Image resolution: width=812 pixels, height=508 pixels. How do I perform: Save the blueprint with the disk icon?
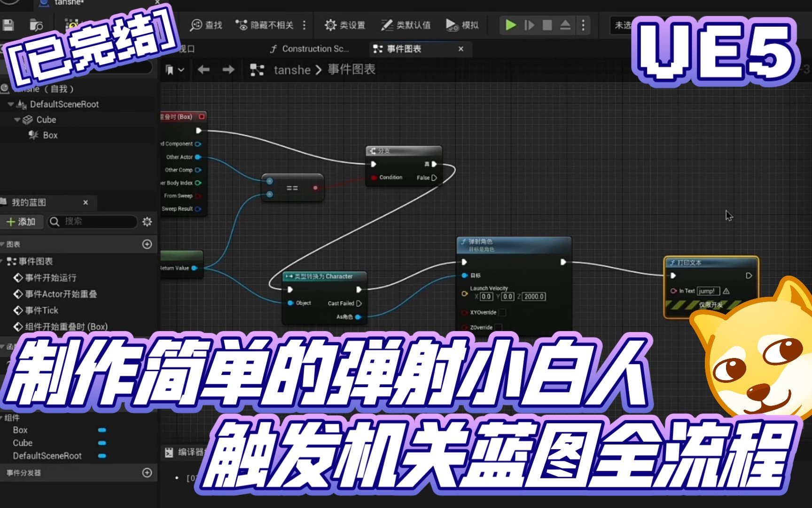click(x=8, y=25)
